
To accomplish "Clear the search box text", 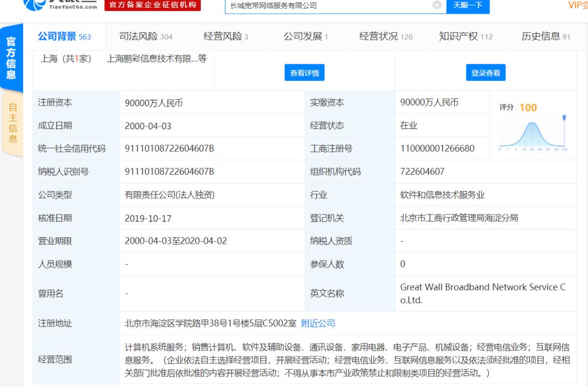I will [x=437, y=5].
